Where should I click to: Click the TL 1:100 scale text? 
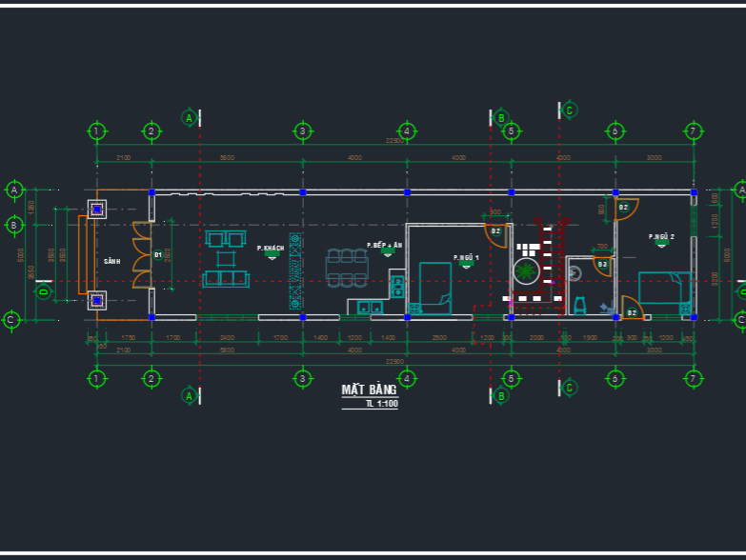(381, 404)
